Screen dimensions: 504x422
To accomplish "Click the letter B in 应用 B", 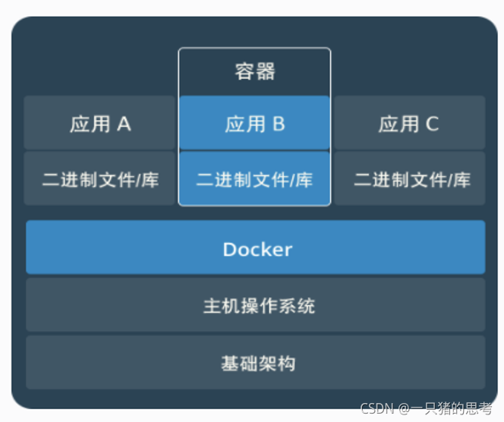I will pos(279,124).
